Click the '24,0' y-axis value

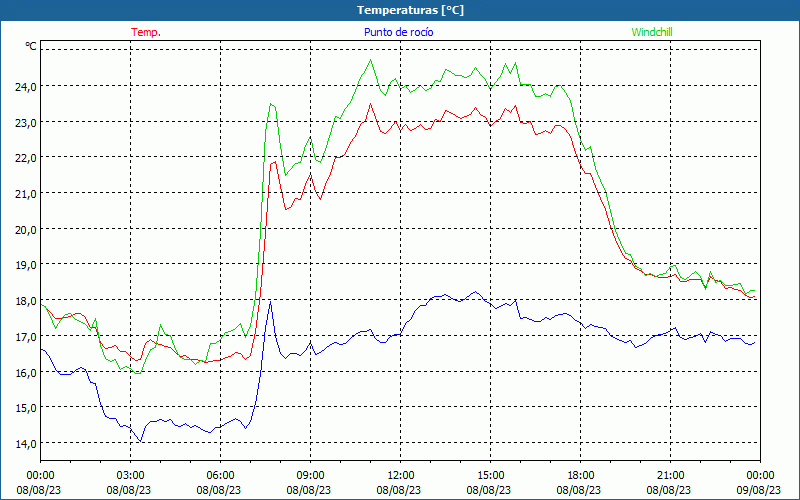(26, 87)
